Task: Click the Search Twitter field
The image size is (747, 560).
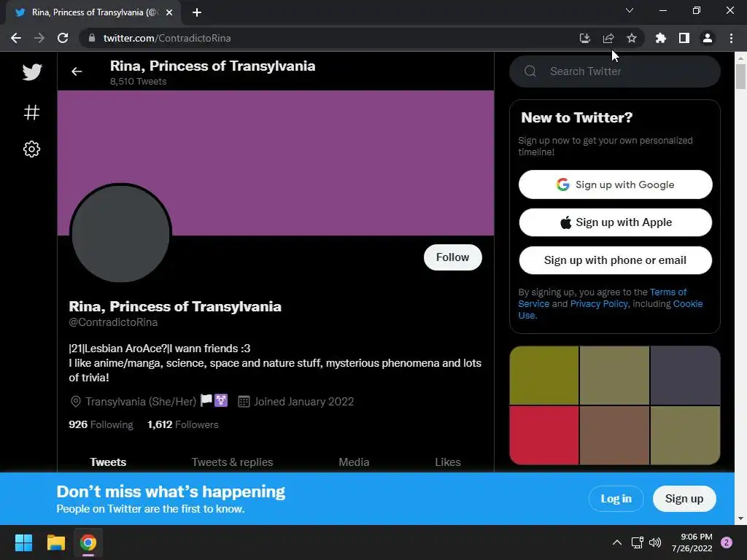Action: point(615,71)
